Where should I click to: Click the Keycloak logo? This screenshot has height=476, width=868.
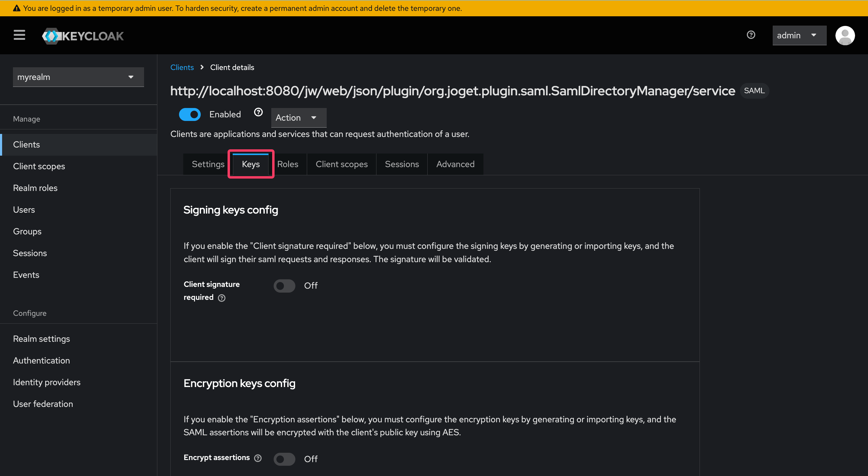[83, 36]
